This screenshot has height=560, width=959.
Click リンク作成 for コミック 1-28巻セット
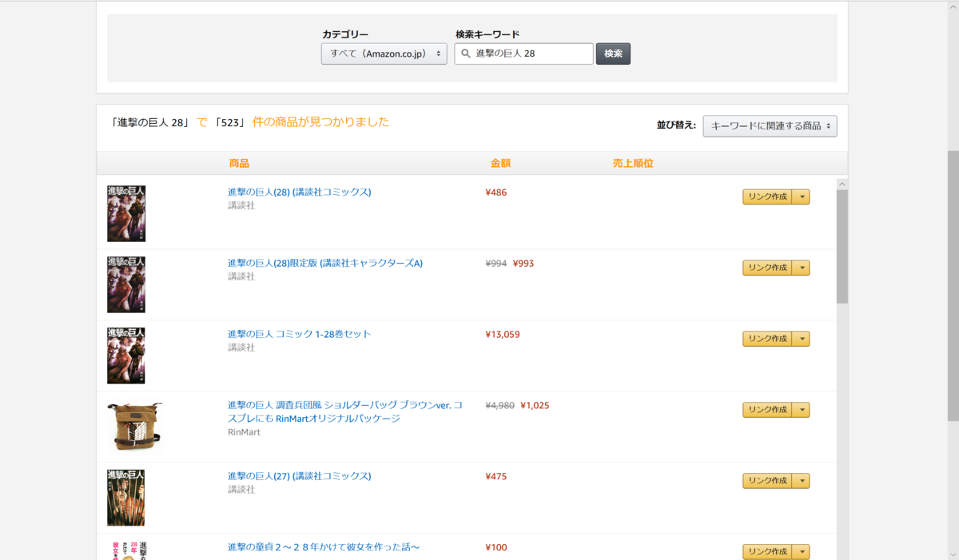pyautogui.click(x=767, y=339)
